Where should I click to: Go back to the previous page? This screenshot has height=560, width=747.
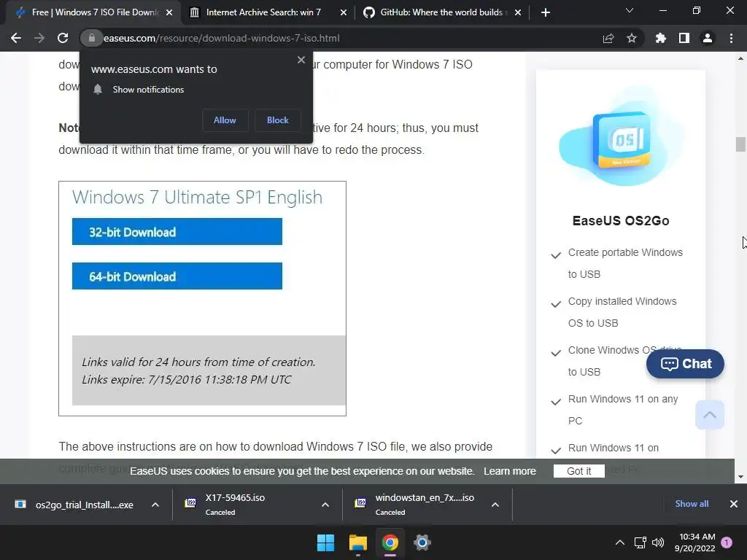(16, 38)
